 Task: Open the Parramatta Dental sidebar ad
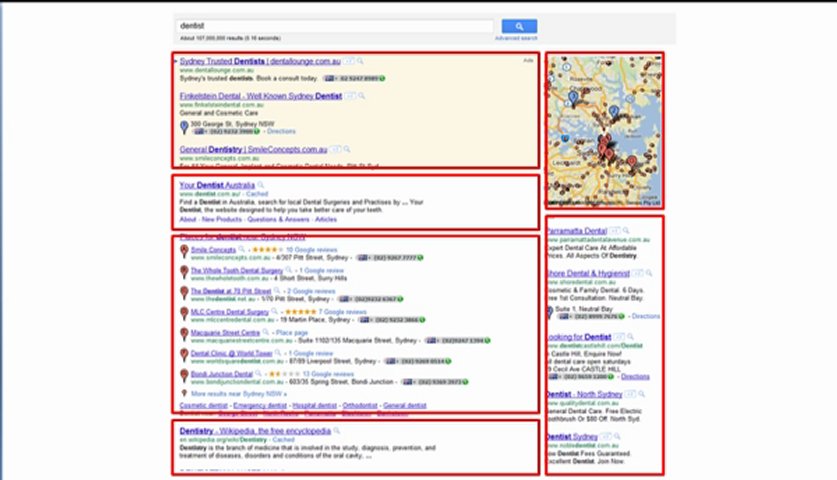580,231
